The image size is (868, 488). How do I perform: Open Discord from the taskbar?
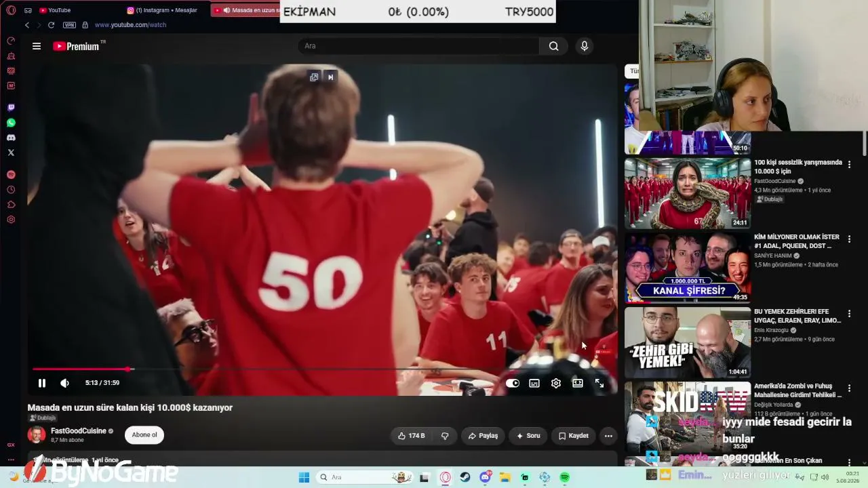coord(485,477)
